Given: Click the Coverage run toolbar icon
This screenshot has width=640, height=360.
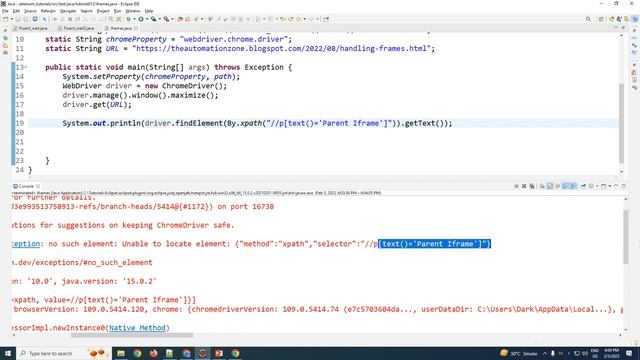Looking at the screenshot, I should pos(153,19).
